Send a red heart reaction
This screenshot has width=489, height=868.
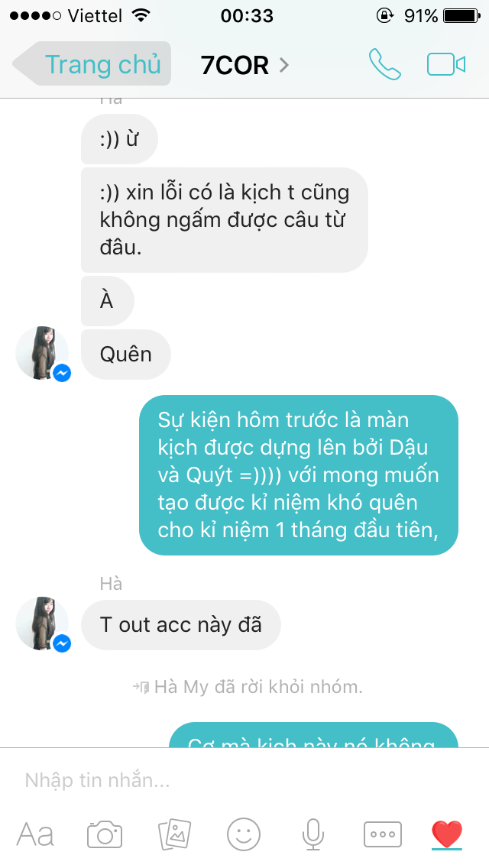pyautogui.click(x=446, y=834)
